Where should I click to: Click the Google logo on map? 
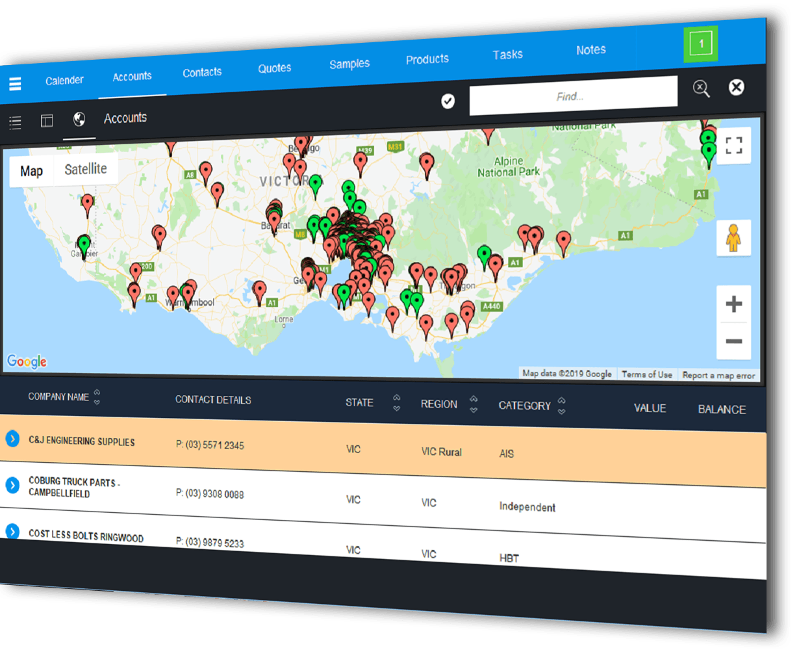pyautogui.click(x=27, y=361)
